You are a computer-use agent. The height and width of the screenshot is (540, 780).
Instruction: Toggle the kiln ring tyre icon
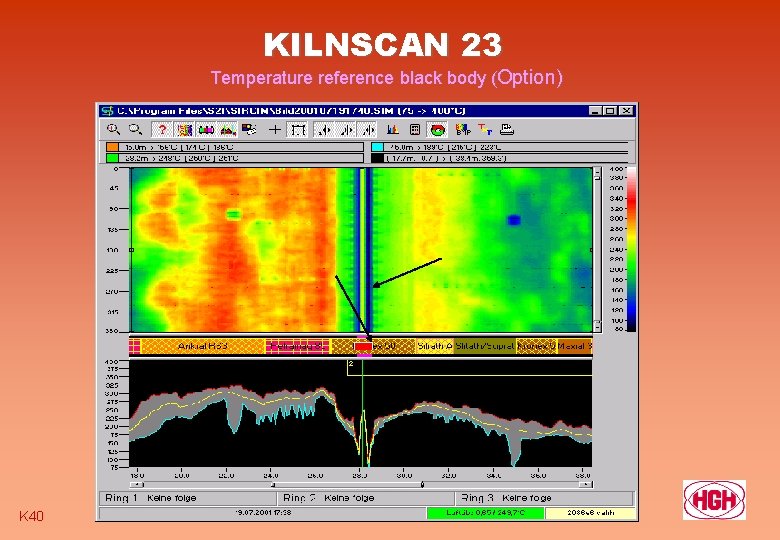[437, 130]
